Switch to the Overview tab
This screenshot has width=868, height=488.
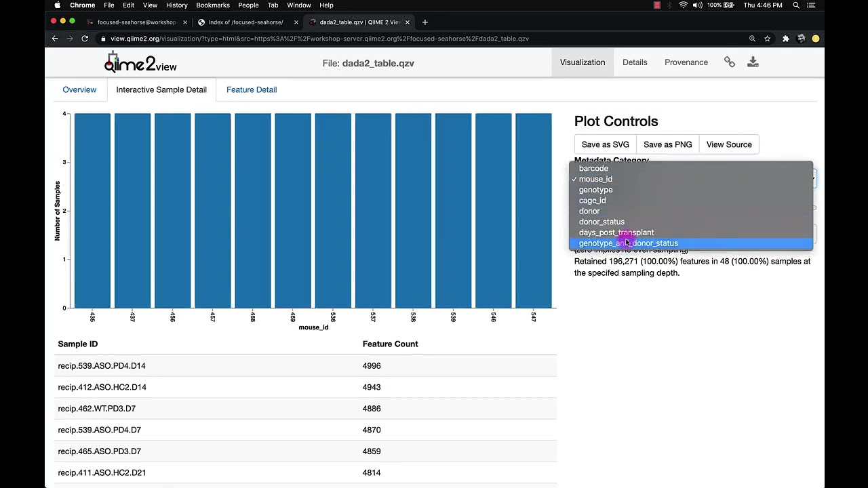79,89
